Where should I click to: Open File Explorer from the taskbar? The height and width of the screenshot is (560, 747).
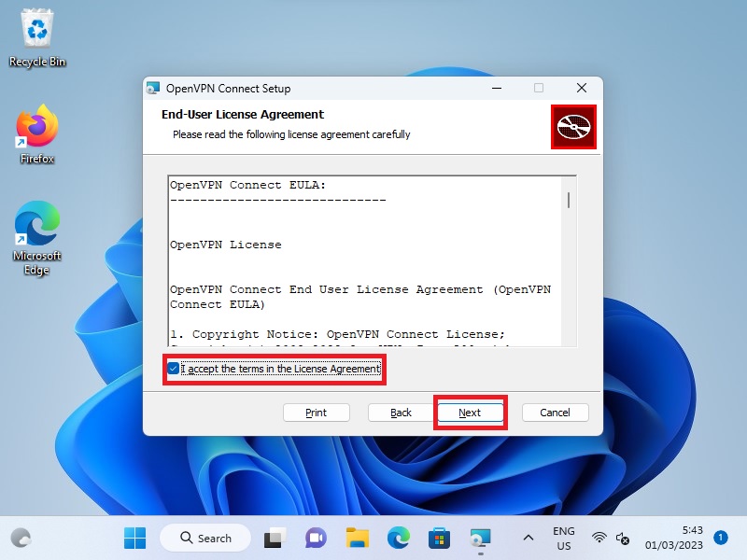point(358,538)
